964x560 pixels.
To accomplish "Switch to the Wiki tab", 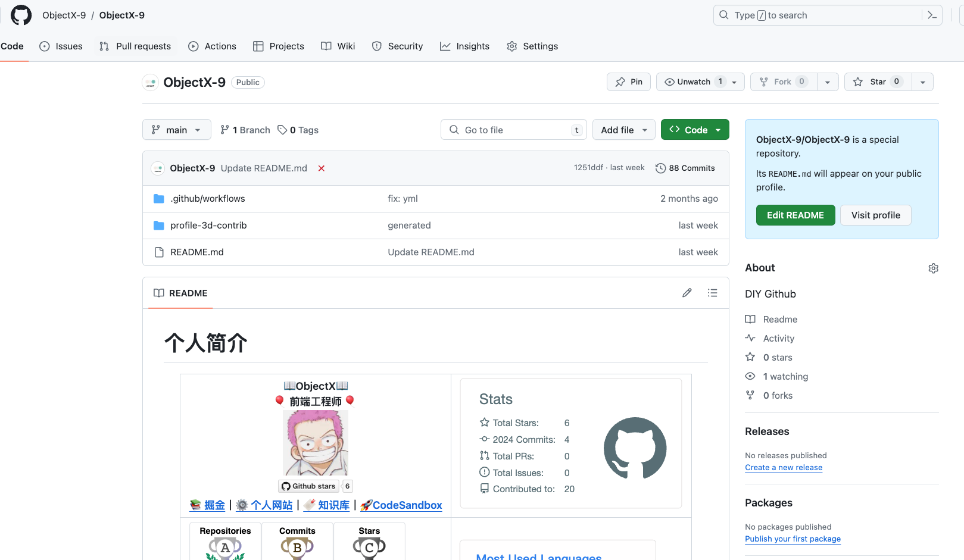I will [x=338, y=46].
